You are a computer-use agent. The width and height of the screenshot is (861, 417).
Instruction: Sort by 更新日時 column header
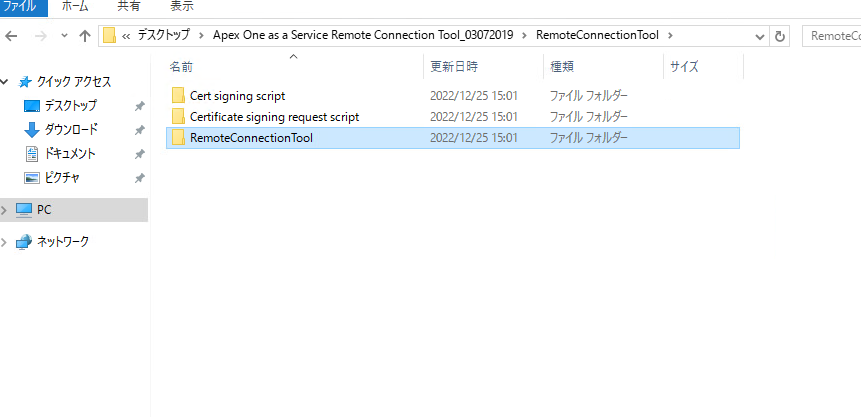point(454,67)
